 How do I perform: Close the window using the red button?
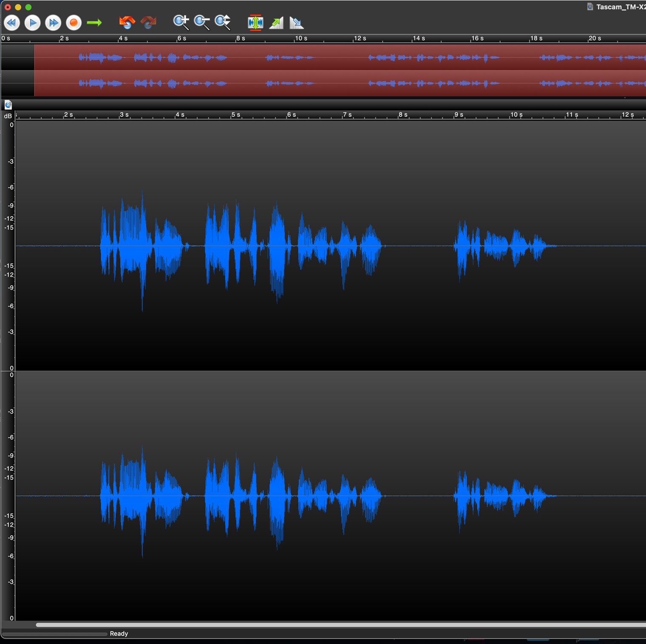click(x=8, y=7)
